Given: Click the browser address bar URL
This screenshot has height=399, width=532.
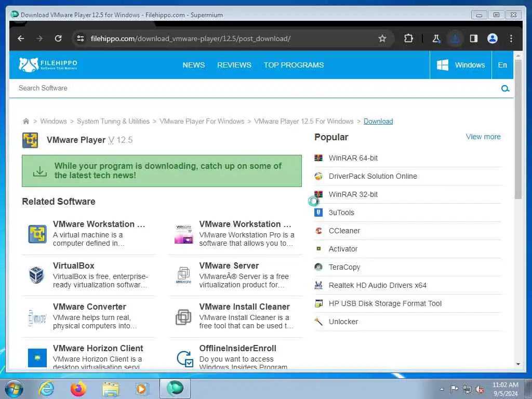Looking at the screenshot, I should (190, 38).
